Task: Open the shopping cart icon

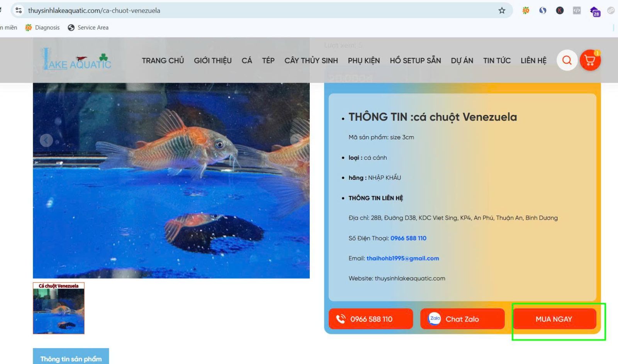Action: pos(590,60)
